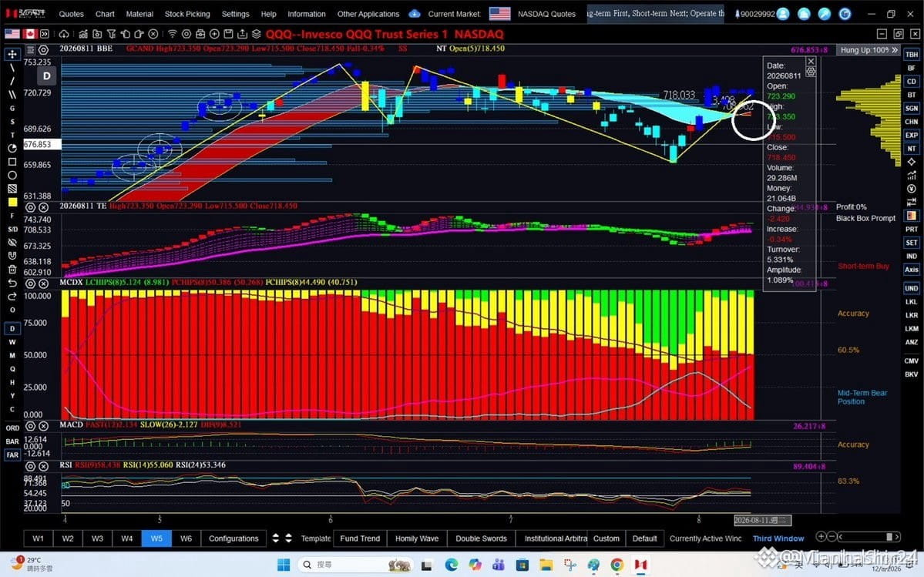The image size is (924, 577).
Task: Toggle the SGN sidebar button
Action: coord(912,109)
